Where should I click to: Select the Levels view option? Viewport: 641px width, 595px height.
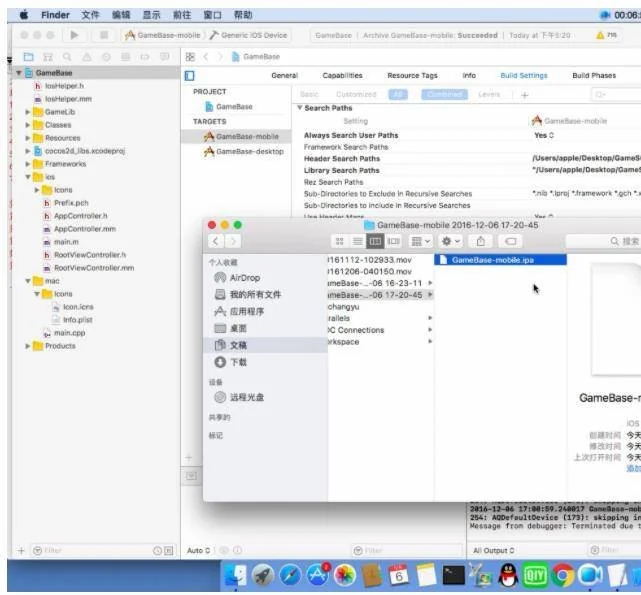[x=489, y=95]
